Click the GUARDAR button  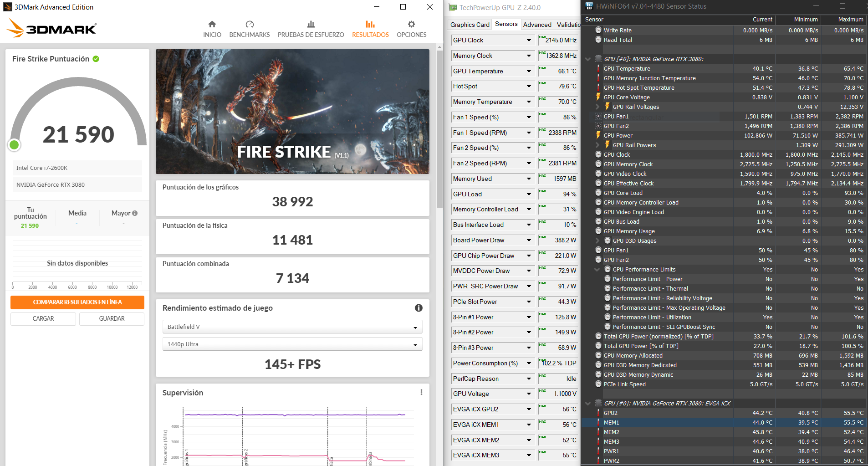(x=112, y=319)
